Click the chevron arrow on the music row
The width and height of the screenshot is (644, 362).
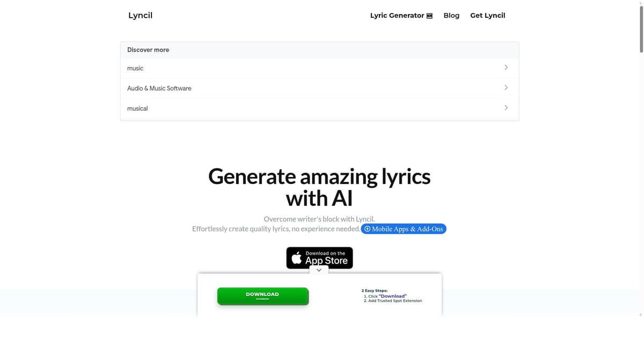(x=506, y=68)
